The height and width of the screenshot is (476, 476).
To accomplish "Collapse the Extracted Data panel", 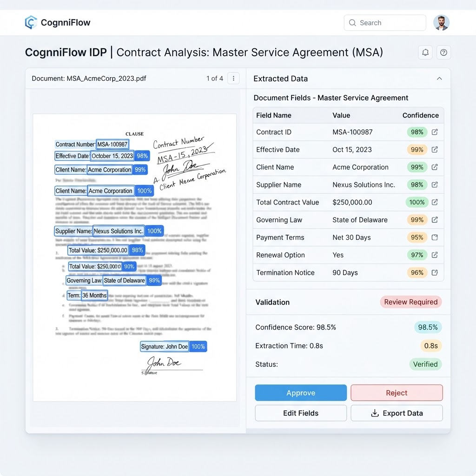I will tap(439, 79).
